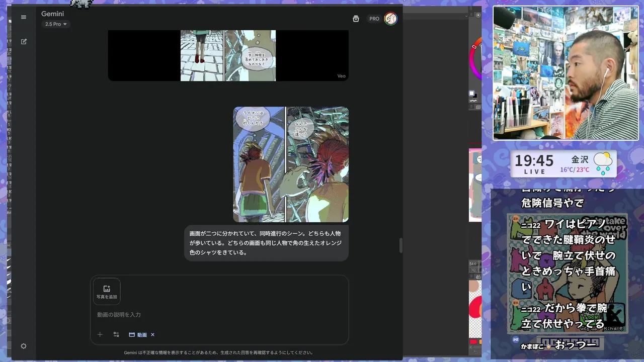Image resolution: width=644 pixels, height=362 pixels.
Task: Click the user prompt message bubble
Action: pos(266,243)
